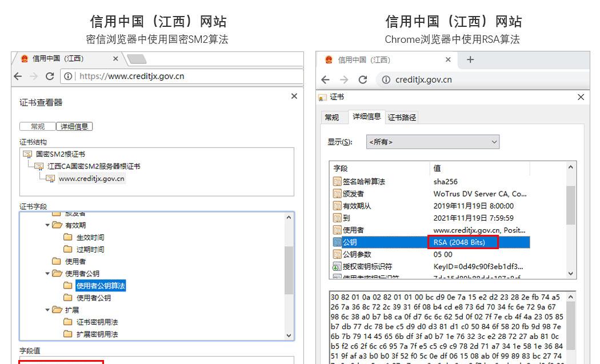Select www.creditjx.gov.cn certificate node

tap(91, 178)
